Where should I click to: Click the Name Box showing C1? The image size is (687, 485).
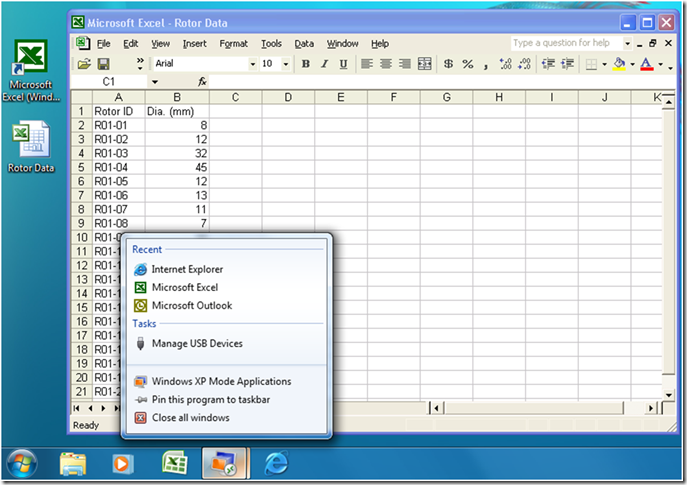click(110, 81)
